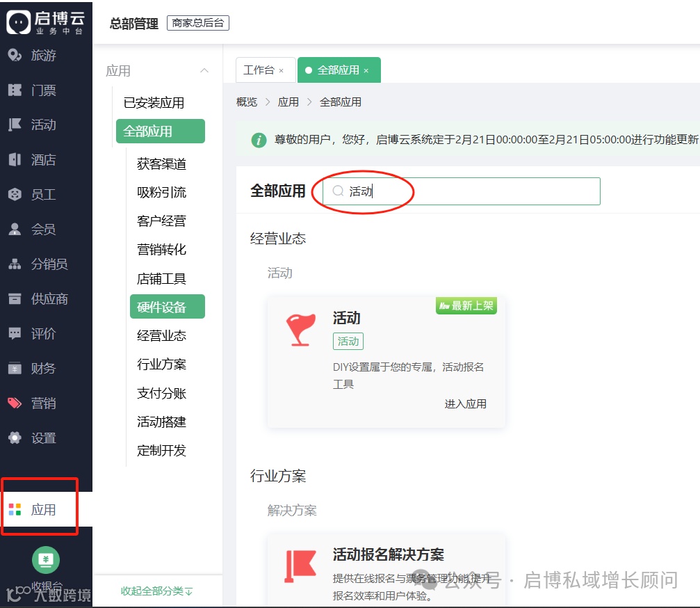700x608 pixels.
Task: Click 概览 in the breadcrumb
Action: (x=247, y=102)
